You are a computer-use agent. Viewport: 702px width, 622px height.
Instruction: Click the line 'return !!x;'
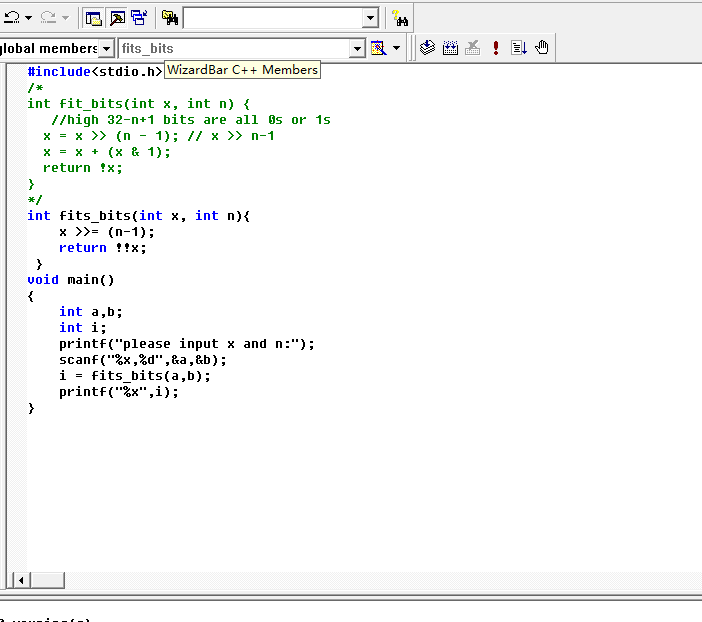click(103, 248)
